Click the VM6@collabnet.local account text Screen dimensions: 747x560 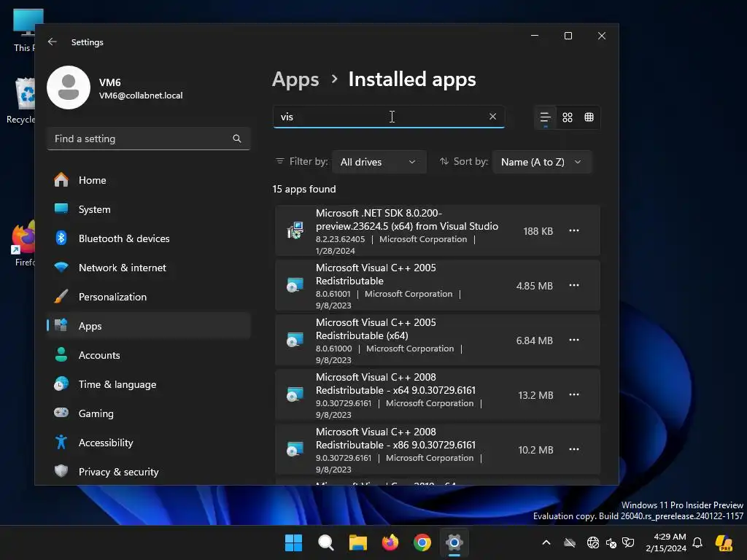141,96
